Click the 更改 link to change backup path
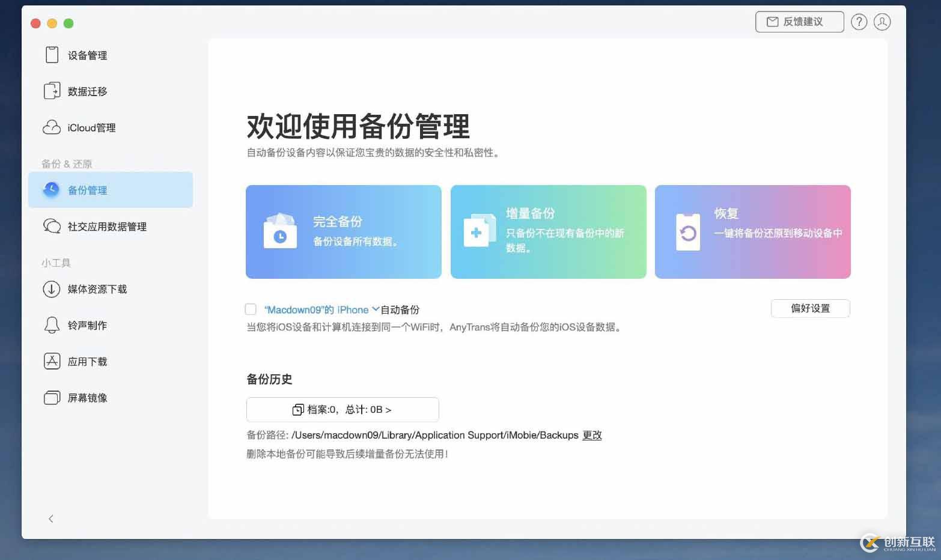The height and width of the screenshot is (560, 941). (x=592, y=435)
